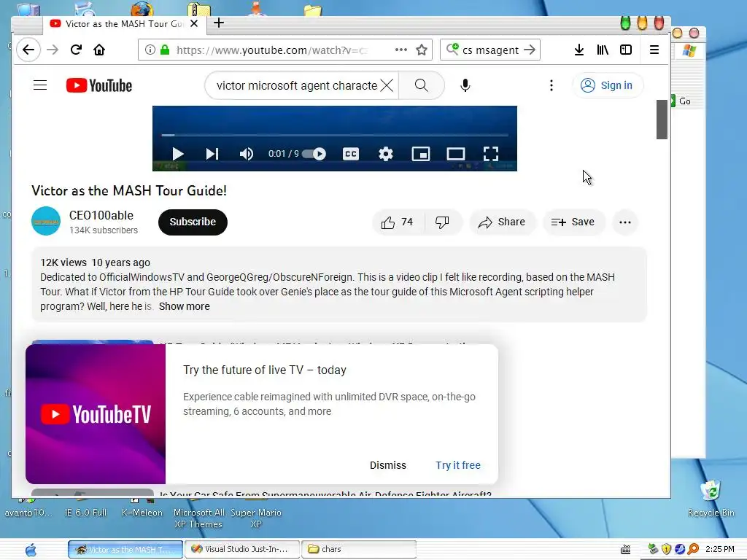Like the video with 74 likes
The width and height of the screenshot is (747, 560).
(398, 222)
